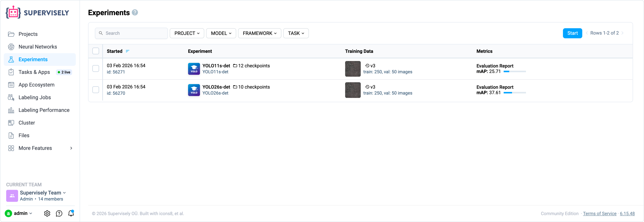
Task: Open the Terms of Service link
Action: coord(599,213)
